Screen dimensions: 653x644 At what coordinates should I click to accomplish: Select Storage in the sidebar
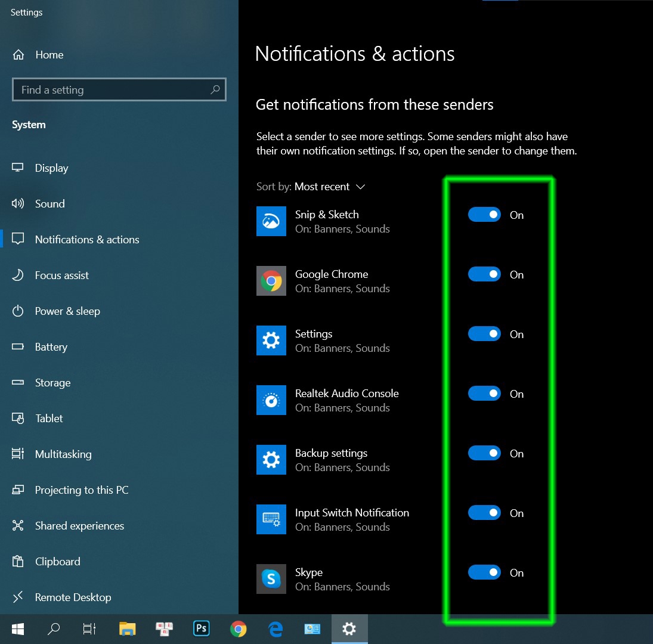tap(52, 383)
